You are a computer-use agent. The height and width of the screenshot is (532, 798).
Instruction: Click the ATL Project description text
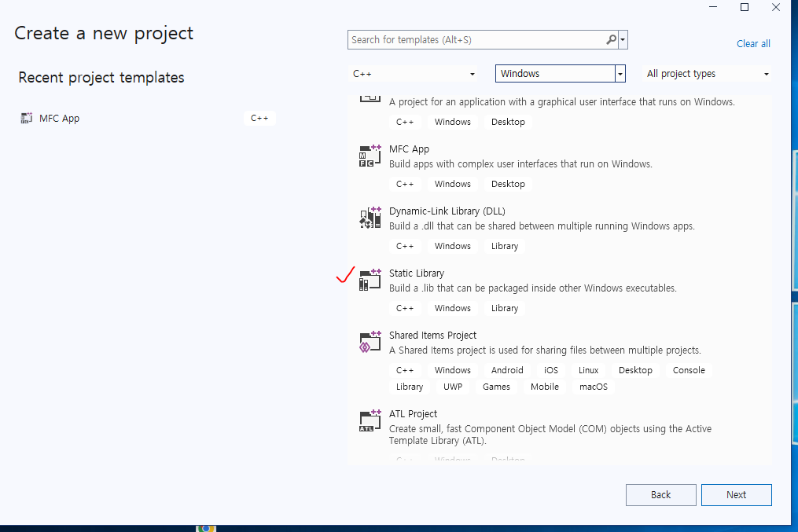point(550,435)
